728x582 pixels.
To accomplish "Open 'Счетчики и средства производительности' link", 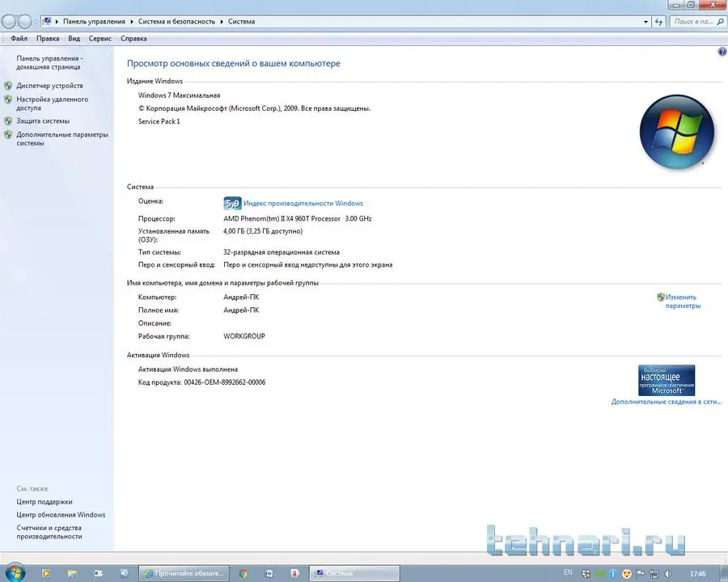I will pyautogui.click(x=49, y=532).
